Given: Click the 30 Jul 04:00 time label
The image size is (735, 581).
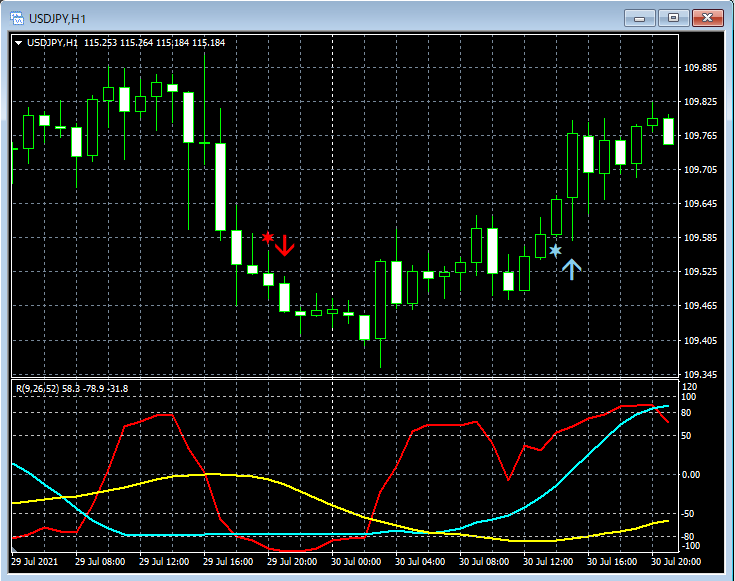Looking at the screenshot, I should [420, 561].
